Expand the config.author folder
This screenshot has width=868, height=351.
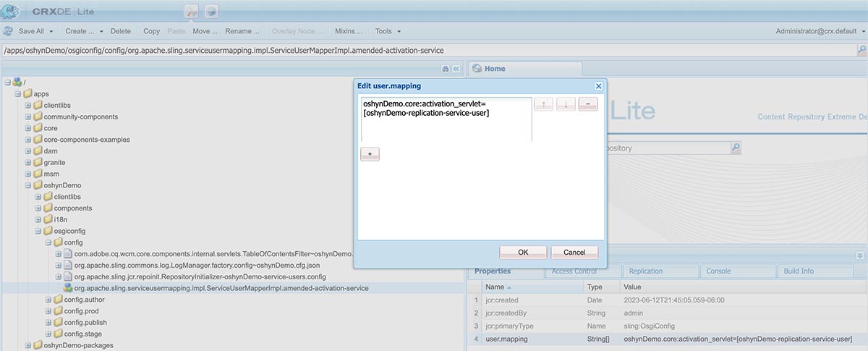pos(48,300)
